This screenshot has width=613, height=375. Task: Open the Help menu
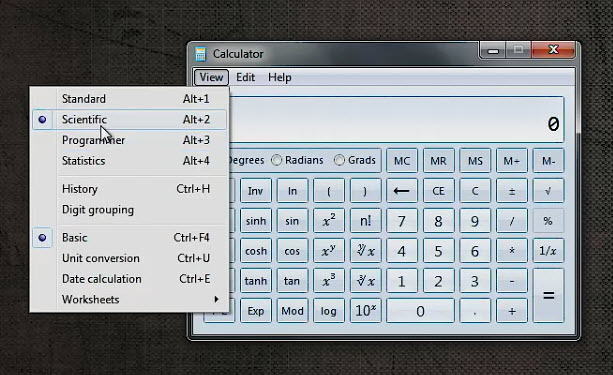[x=280, y=77]
